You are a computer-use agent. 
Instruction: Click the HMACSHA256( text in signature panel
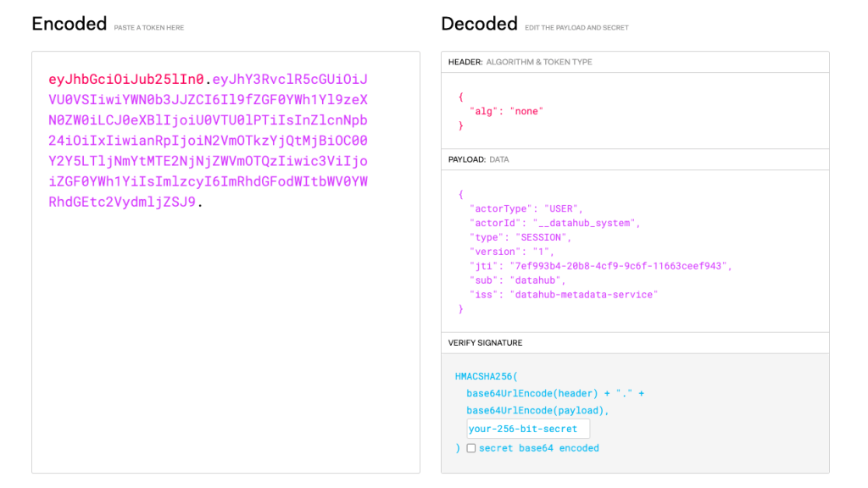486,375
